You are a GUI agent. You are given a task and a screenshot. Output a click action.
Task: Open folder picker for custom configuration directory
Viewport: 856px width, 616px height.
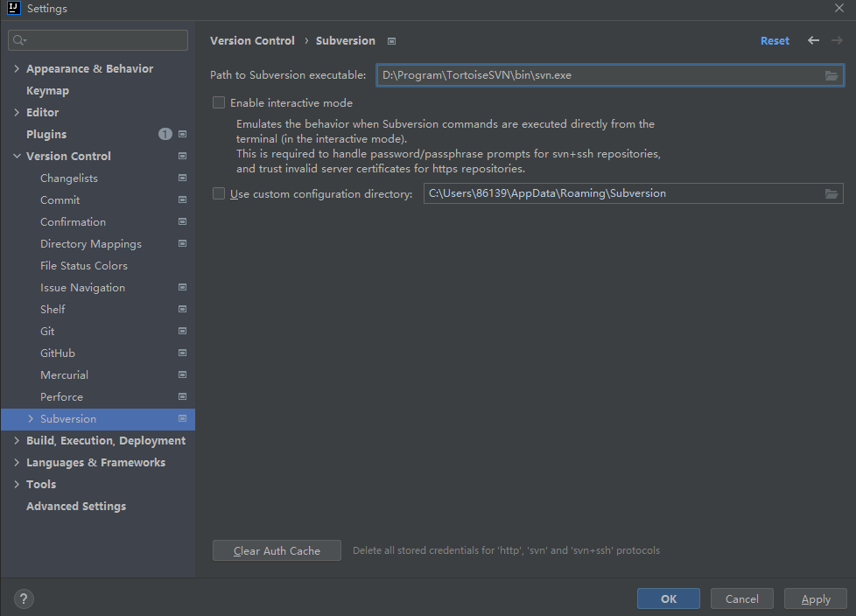pos(831,193)
